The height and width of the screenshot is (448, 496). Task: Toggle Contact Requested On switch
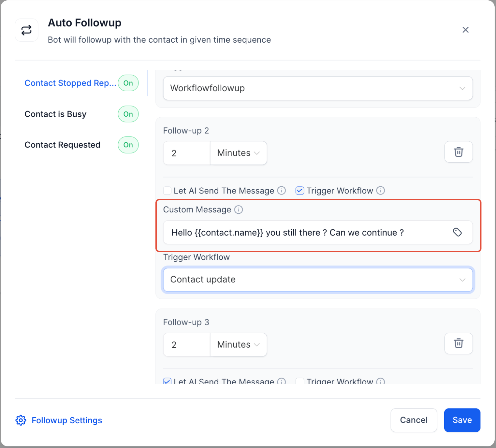[x=128, y=145]
